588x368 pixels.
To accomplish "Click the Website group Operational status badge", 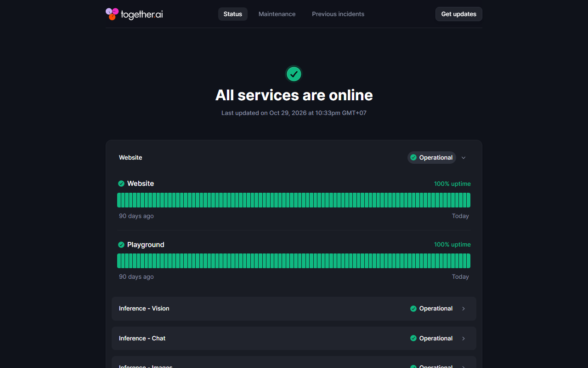I will tap(431, 158).
